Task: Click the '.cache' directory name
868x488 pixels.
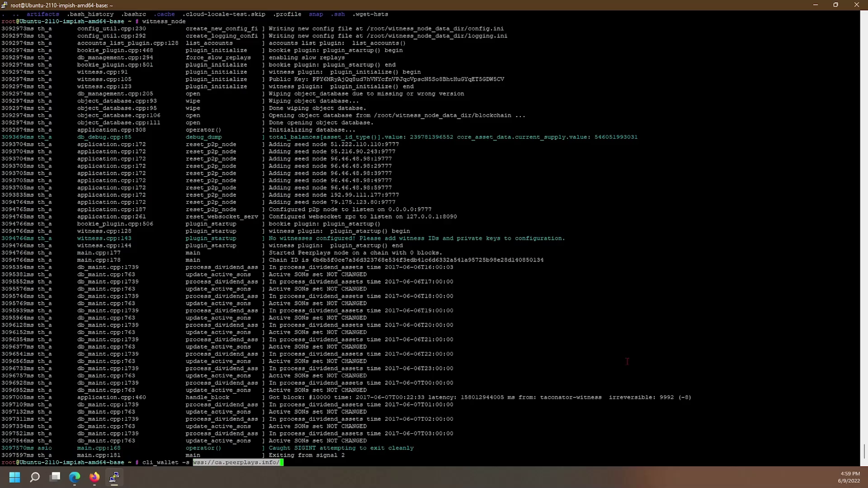Action: [164, 14]
